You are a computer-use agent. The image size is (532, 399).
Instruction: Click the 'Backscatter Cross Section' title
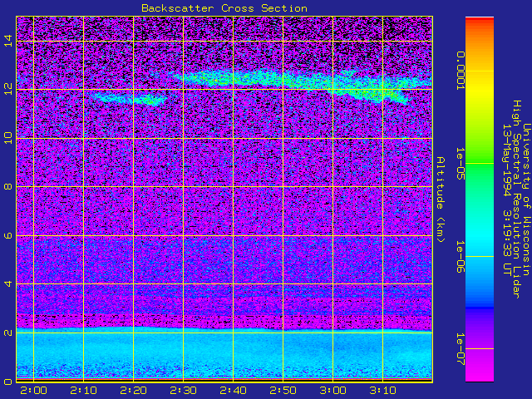[224, 8]
